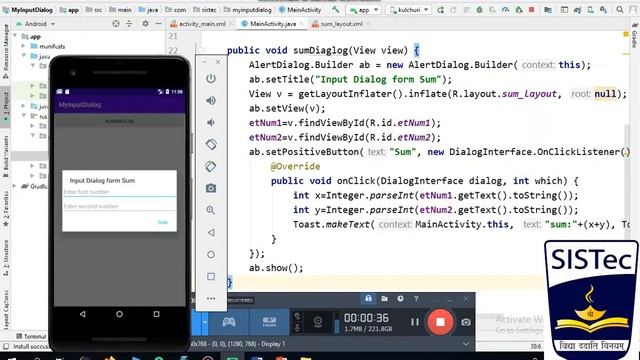640x360 pixels.
Task: Click the phone's Back navigation button
Action: pyautogui.click(x=82, y=314)
